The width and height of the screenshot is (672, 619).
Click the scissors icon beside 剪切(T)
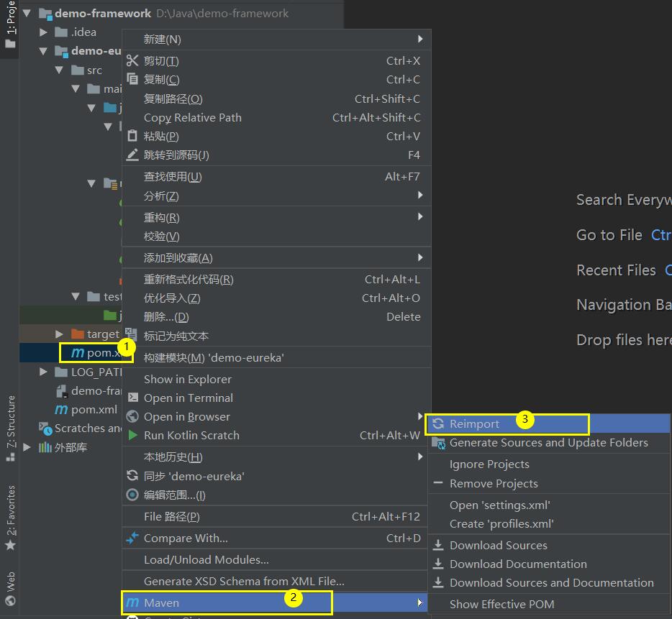click(x=132, y=61)
